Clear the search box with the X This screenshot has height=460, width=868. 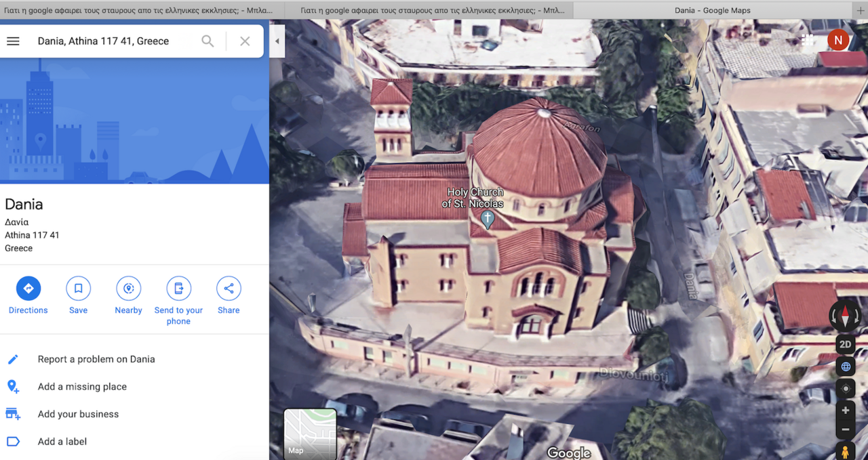coord(245,41)
